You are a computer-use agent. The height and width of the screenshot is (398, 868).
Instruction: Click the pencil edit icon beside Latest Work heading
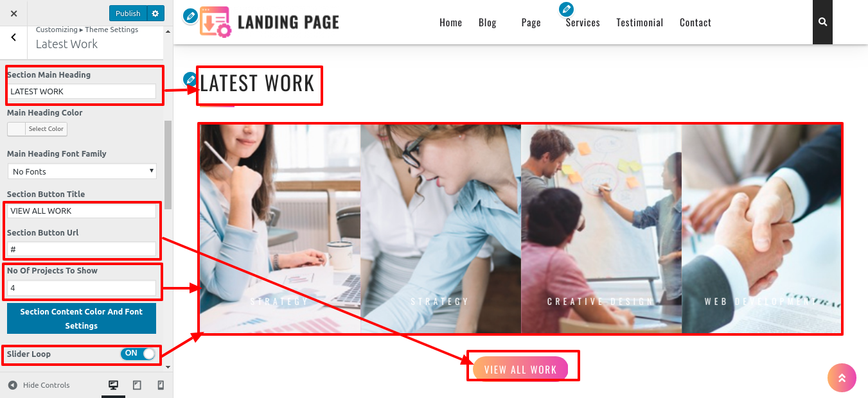pyautogui.click(x=190, y=80)
